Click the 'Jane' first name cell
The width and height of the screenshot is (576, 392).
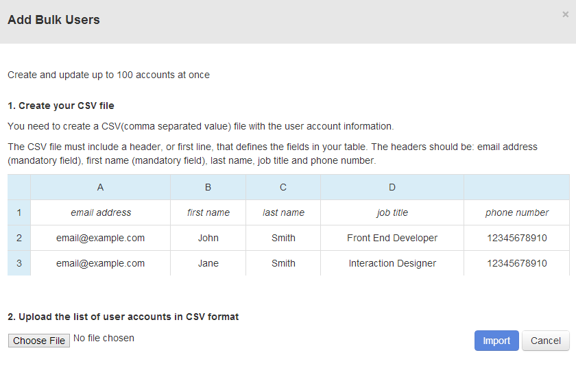[208, 263]
